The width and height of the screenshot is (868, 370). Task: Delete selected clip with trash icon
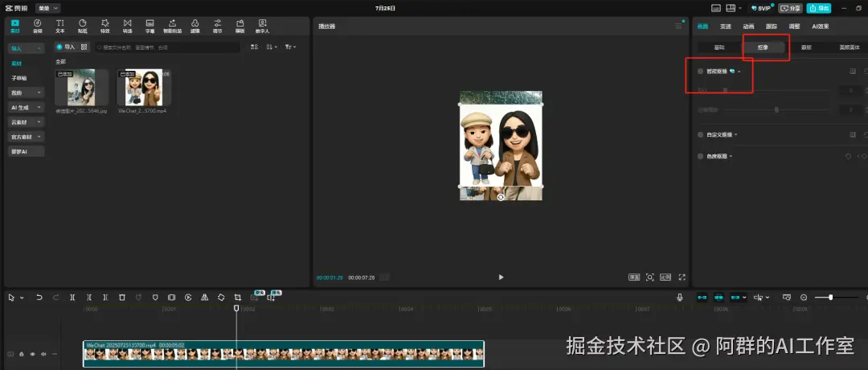point(122,298)
